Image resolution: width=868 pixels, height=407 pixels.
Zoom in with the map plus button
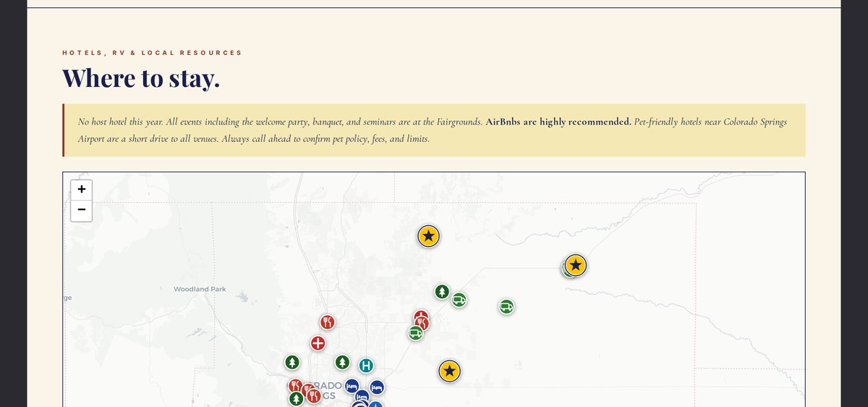click(x=81, y=190)
